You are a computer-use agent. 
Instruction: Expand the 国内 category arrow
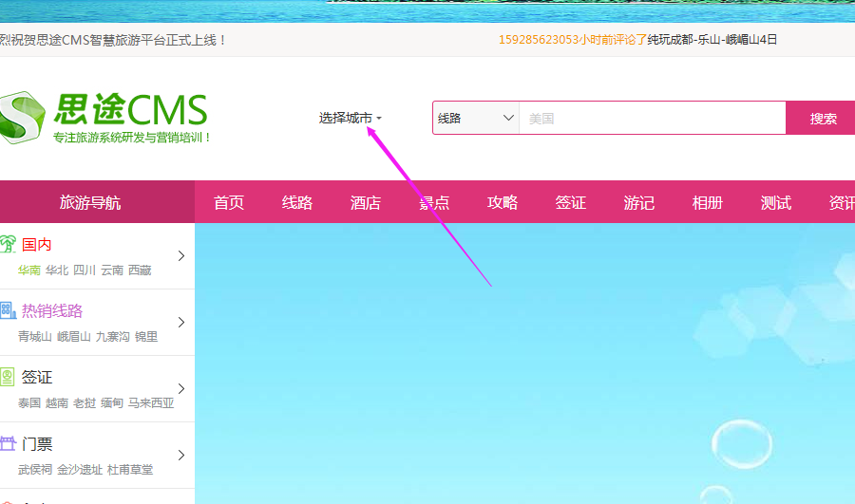pyautogui.click(x=181, y=255)
